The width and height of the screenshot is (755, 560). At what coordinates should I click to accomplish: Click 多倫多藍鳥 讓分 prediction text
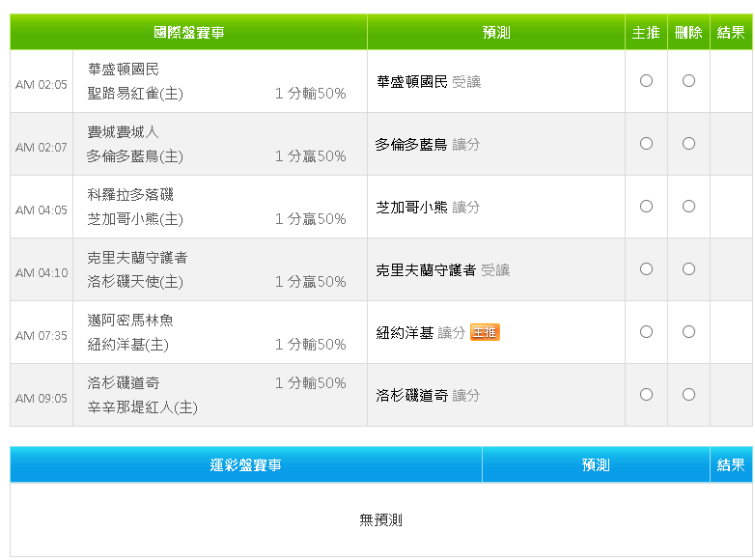click(x=428, y=145)
